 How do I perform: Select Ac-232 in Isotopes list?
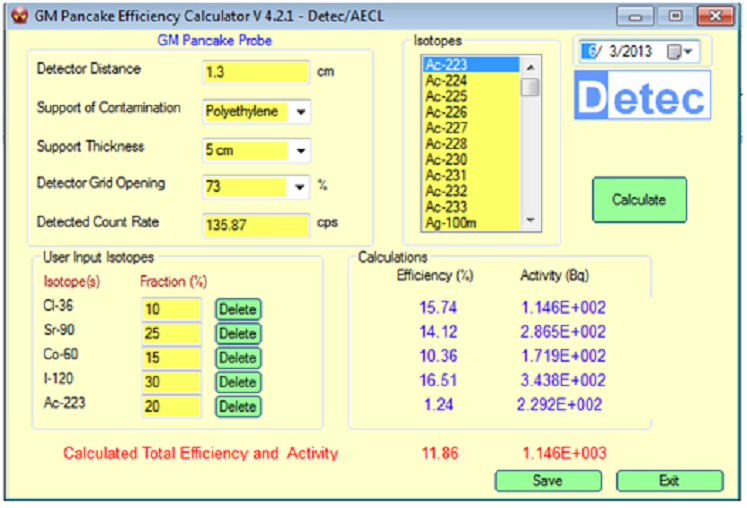tap(471, 191)
